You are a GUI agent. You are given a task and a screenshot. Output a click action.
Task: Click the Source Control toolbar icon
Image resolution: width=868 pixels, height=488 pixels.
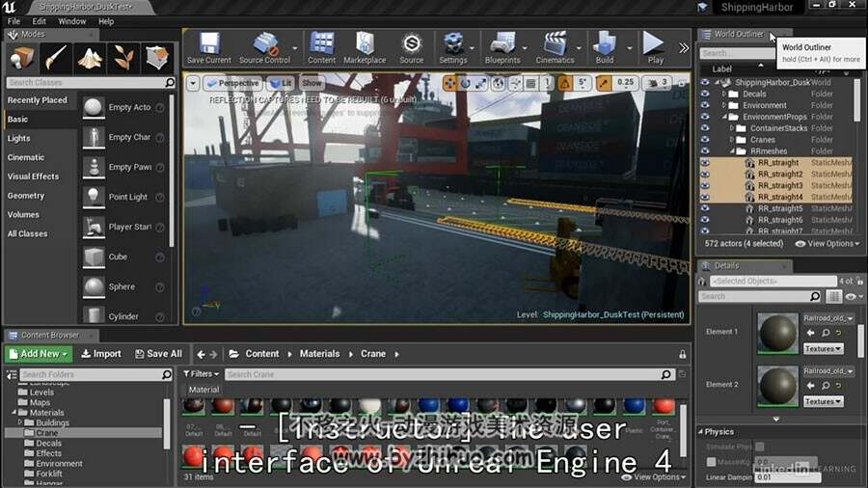[264, 48]
